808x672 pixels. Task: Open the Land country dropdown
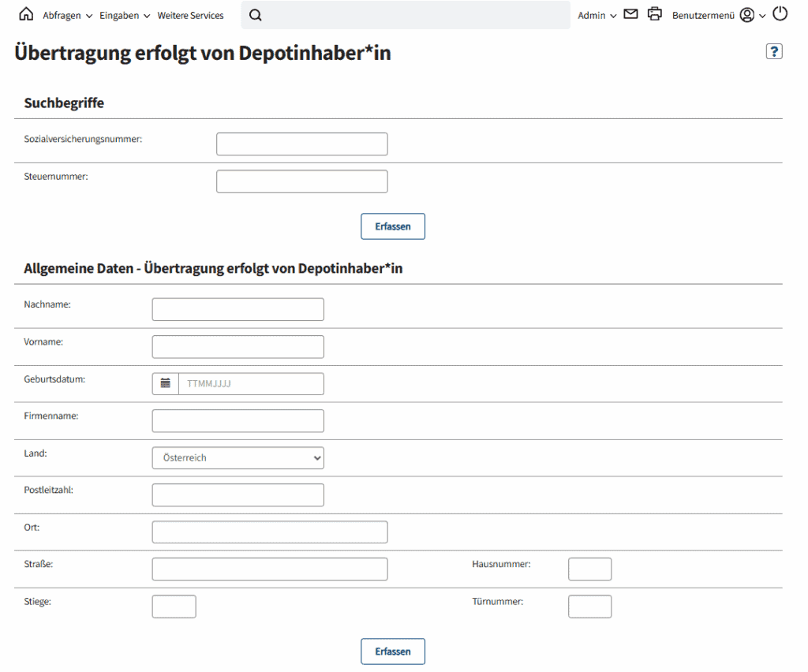tap(238, 457)
